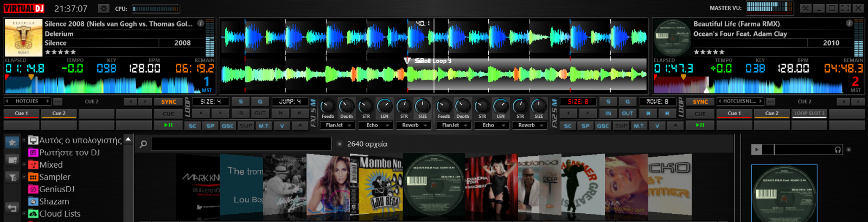Select Αυτός ο υπολογιστής in the tree

click(75, 140)
